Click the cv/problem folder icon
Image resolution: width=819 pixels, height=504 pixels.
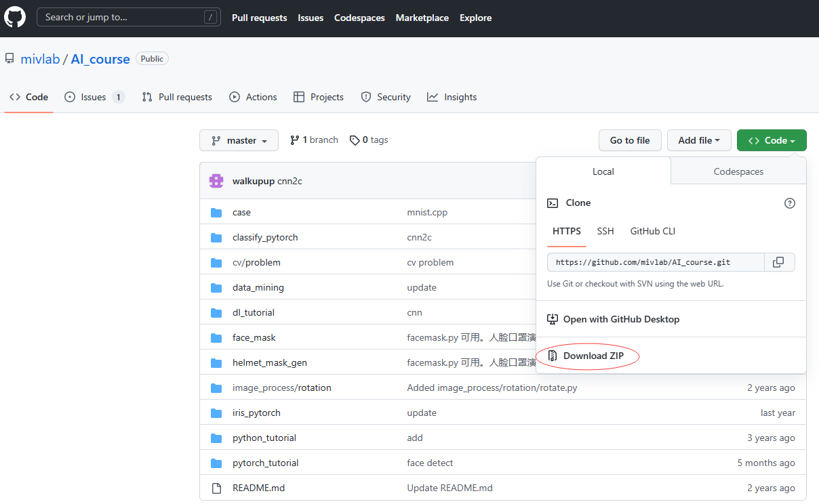216,263
